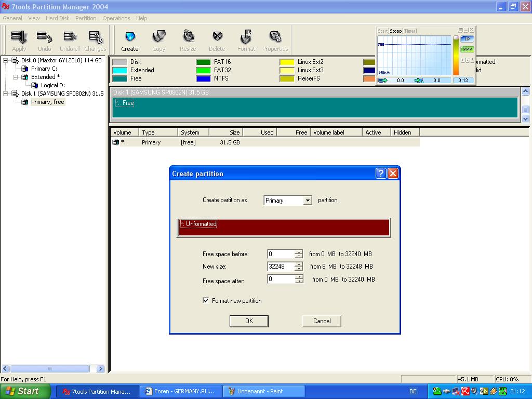The image size is (532, 399).
Task: Click the Type column header
Action: point(158,132)
